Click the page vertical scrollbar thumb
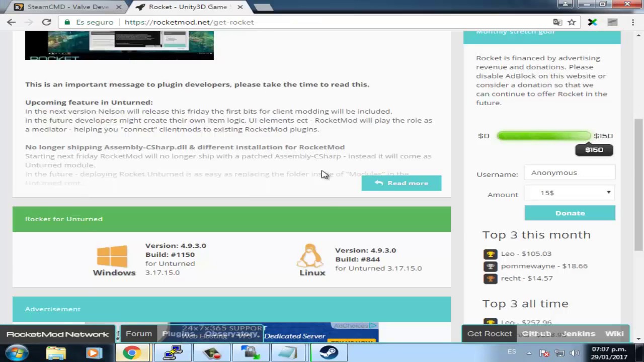The image size is (644, 362). click(638, 184)
